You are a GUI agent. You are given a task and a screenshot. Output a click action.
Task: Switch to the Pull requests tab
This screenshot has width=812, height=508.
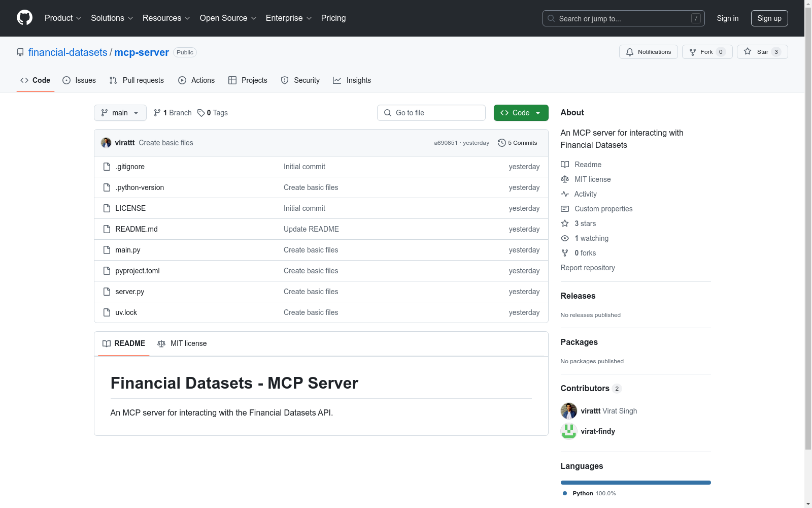click(x=137, y=80)
